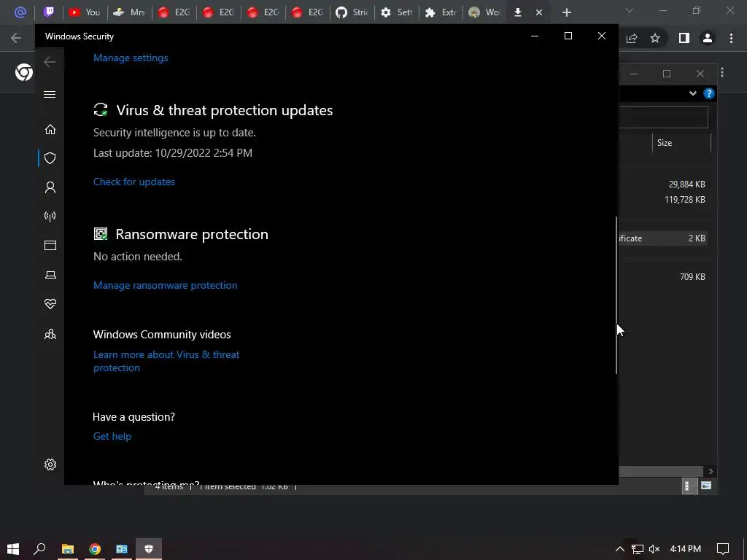Click Manage ransomware protection link
This screenshot has height=560, width=747.
166,285
